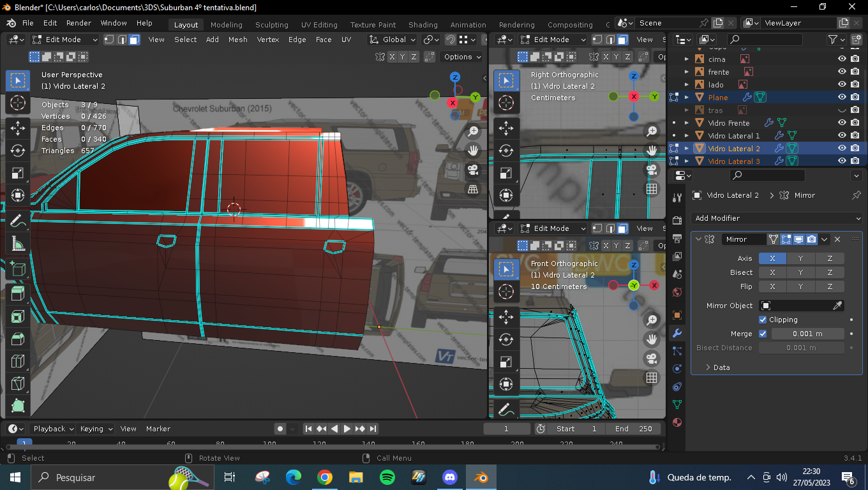Viewport: 868px width, 490px height.
Task: Activate Move tool in Front Orthographic viewport
Action: point(506,317)
